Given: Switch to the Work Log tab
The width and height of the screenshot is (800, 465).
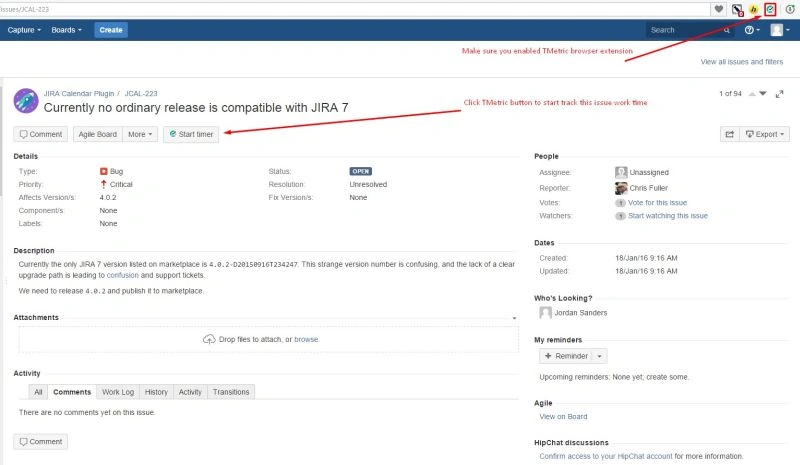Looking at the screenshot, I should coord(118,392).
